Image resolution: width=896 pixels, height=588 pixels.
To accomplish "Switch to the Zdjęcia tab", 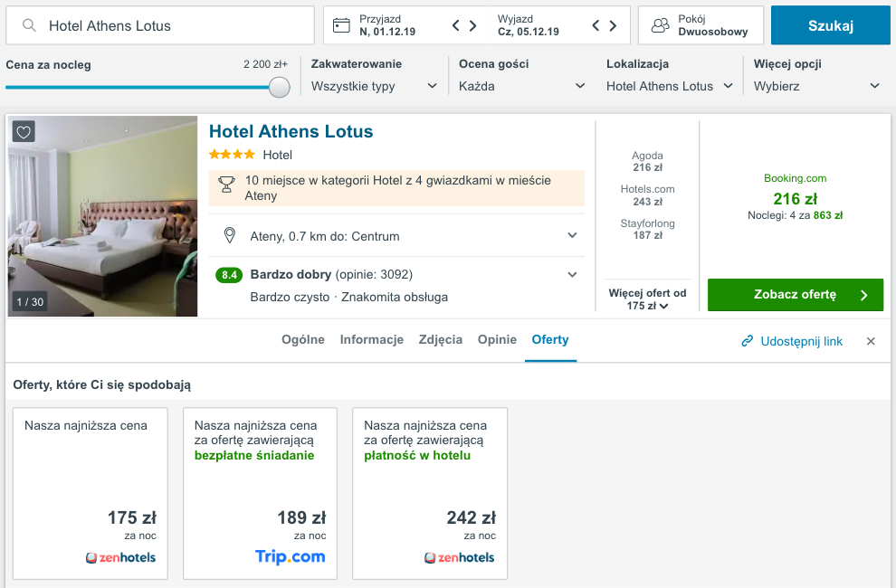I will [x=441, y=340].
